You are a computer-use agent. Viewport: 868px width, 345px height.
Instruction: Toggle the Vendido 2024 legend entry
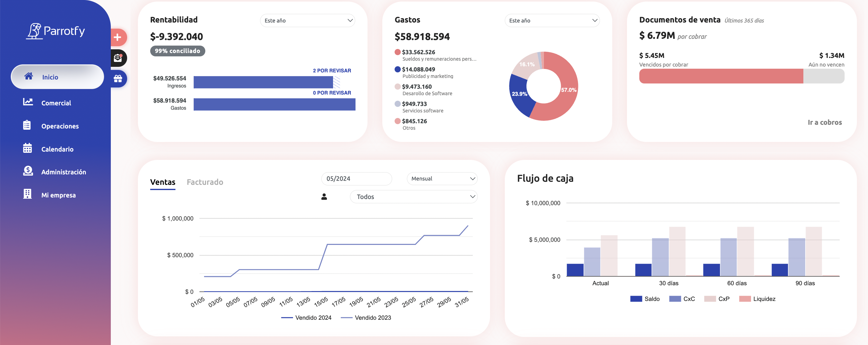(x=306, y=318)
